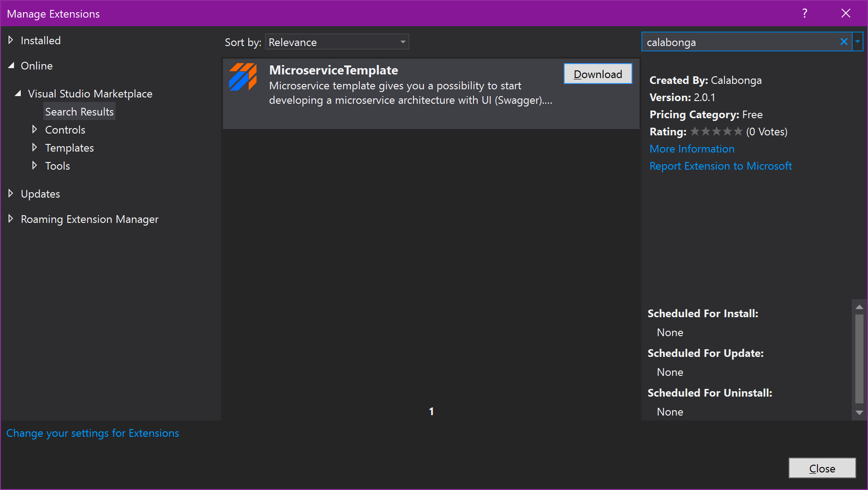Click the MicroserviceTemplate extension logo icon
This screenshot has height=490, width=868.
[x=243, y=77]
